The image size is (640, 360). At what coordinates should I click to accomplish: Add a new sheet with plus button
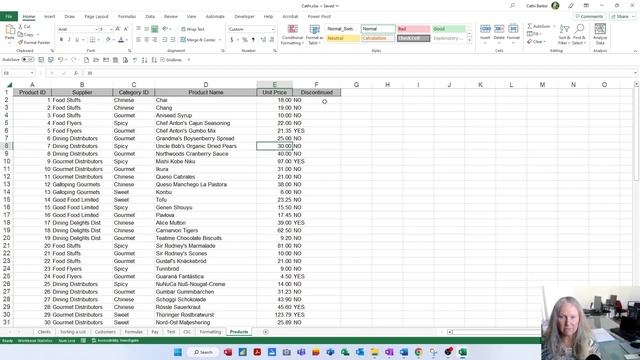pos(266,332)
